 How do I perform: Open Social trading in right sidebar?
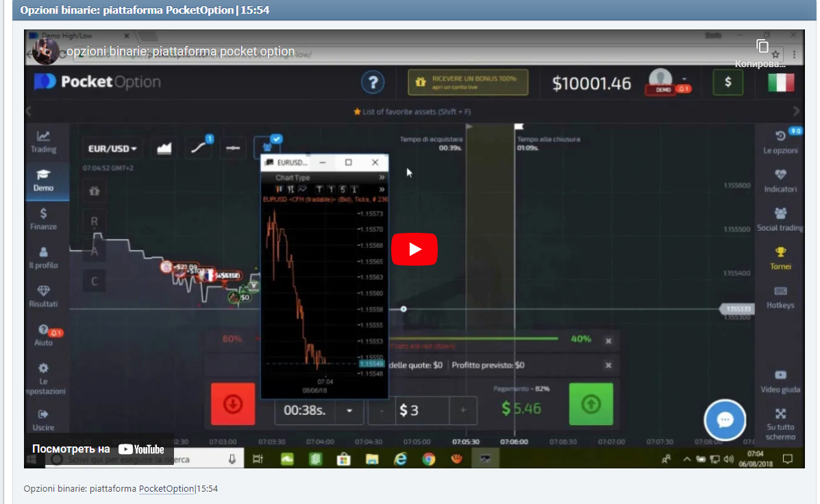pos(780,219)
